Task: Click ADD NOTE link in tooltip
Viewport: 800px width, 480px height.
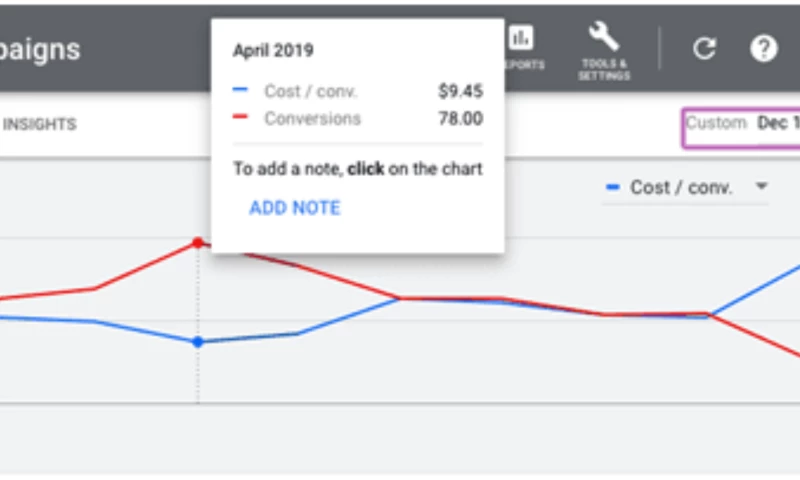Action: pos(294,208)
